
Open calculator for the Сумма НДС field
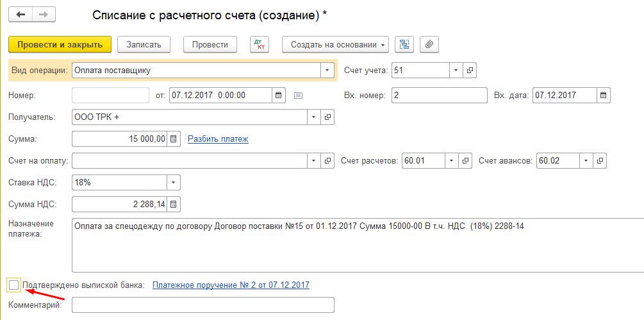point(173,204)
